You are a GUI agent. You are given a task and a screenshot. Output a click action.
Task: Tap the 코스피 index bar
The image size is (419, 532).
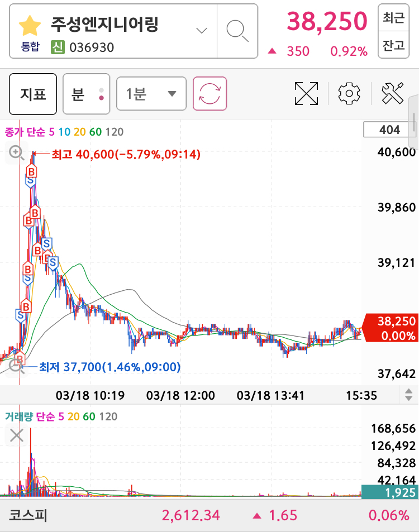point(209,515)
